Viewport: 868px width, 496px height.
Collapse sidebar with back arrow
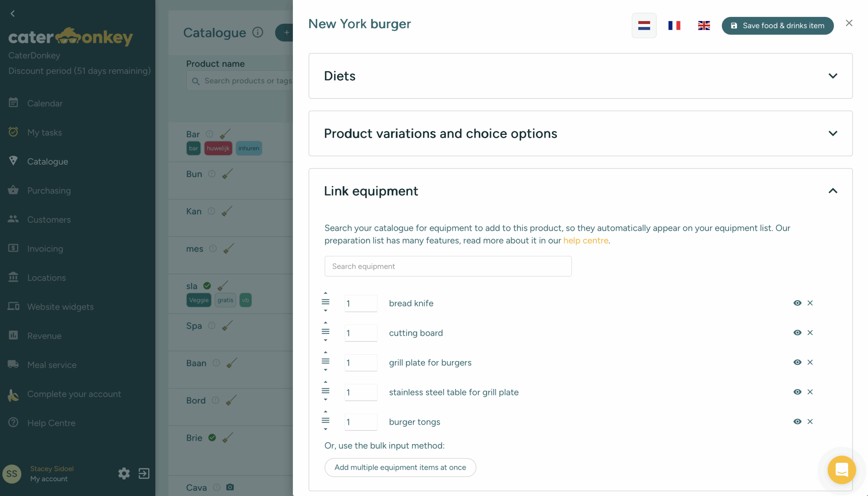[x=13, y=14]
